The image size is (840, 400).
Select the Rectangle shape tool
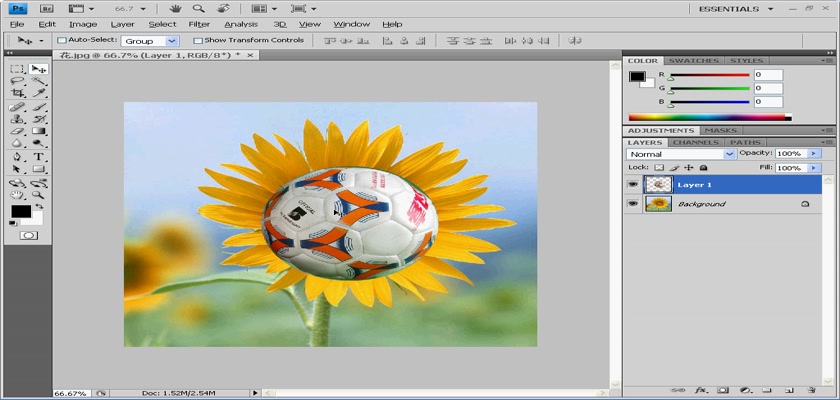click(x=39, y=169)
